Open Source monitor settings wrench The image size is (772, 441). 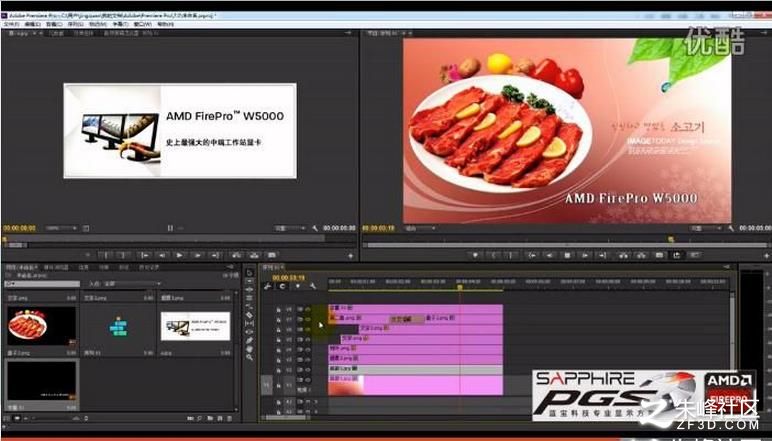315,228
